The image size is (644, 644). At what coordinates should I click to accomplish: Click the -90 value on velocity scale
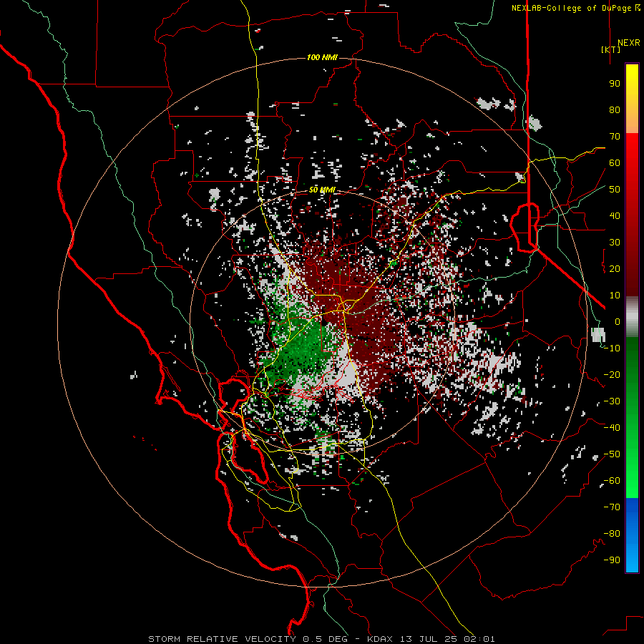[x=612, y=560]
